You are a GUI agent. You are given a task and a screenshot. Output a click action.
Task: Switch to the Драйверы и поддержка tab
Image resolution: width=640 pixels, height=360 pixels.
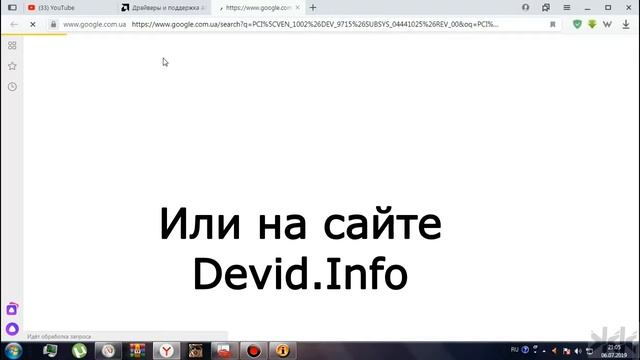163,8
